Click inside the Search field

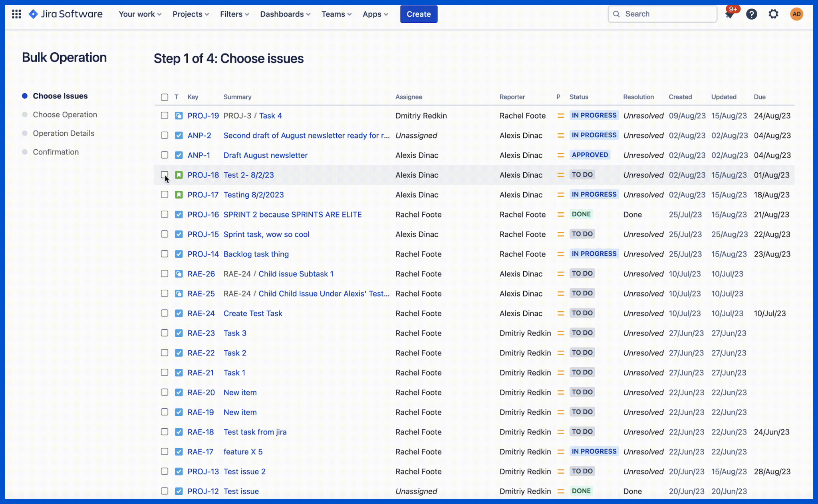pyautogui.click(x=662, y=14)
